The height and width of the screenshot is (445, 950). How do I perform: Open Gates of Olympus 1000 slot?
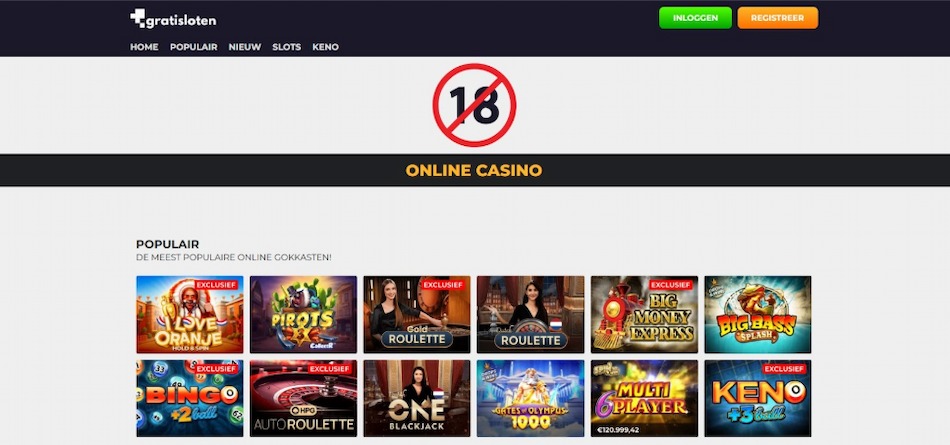pos(531,398)
